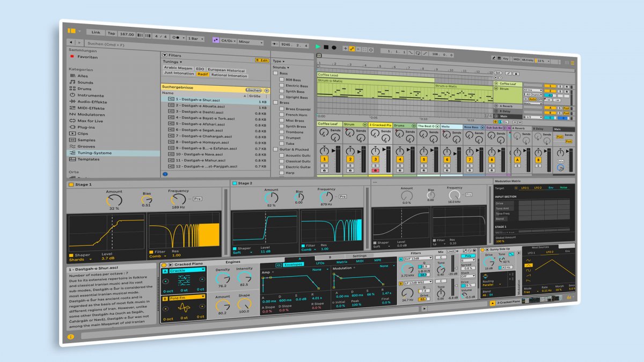Select the Tuning-Systeme browser category
The width and height of the screenshot is (644, 362).
click(94, 153)
